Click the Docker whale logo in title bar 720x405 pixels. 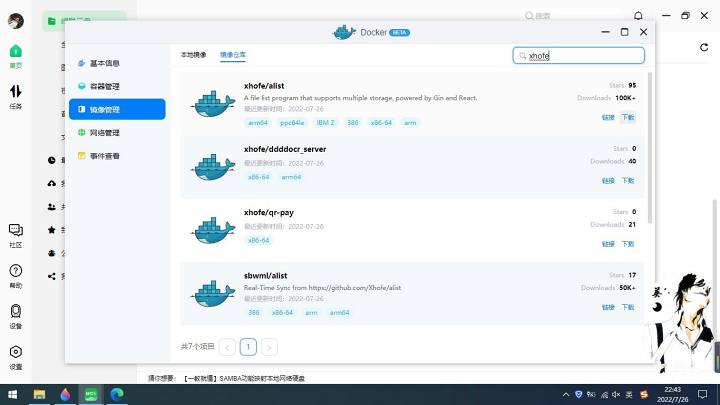tap(344, 32)
